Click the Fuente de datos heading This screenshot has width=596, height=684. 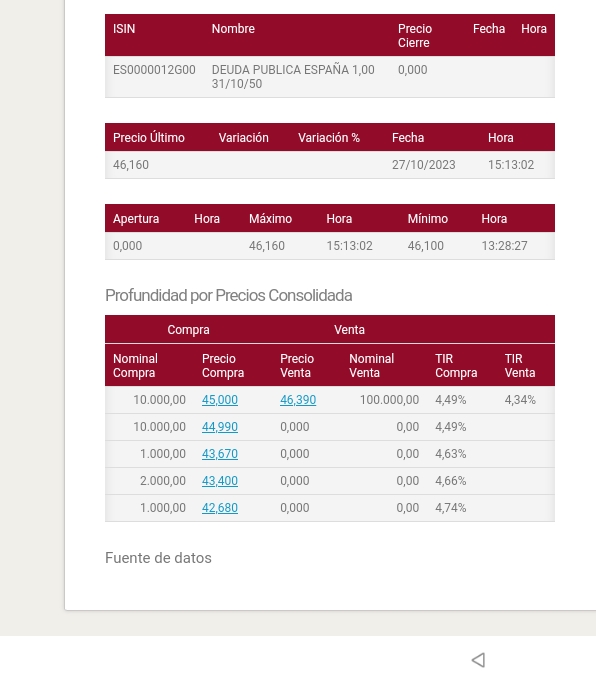tap(158, 558)
